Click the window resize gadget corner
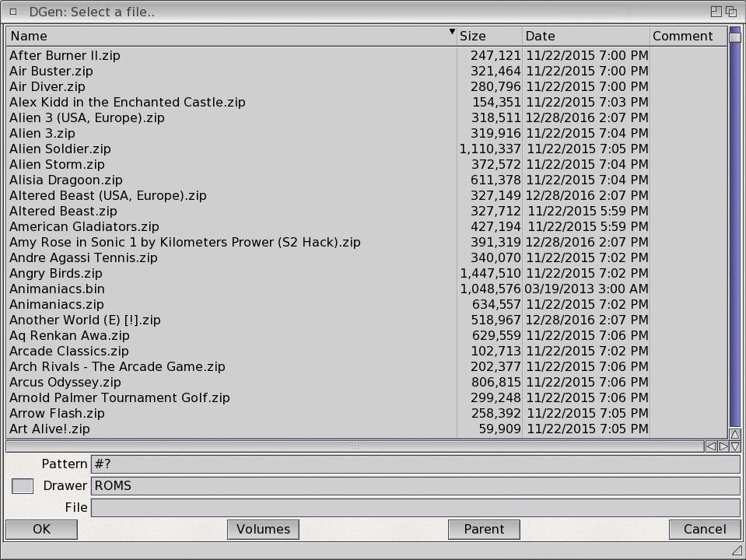The height and width of the screenshot is (560, 746). 737,551
